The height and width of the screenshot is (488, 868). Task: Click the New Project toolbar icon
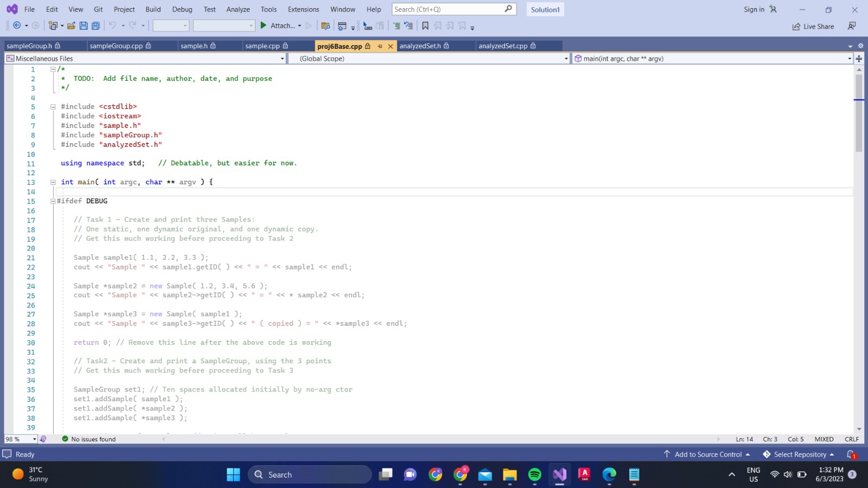tap(53, 25)
